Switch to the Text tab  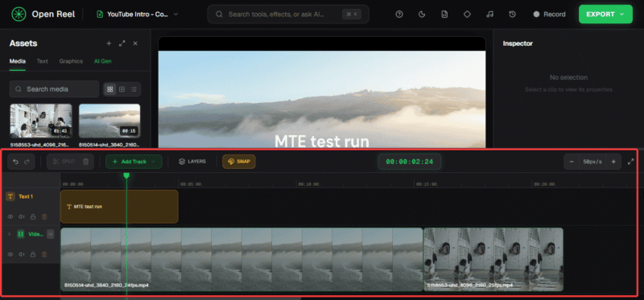(43, 61)
